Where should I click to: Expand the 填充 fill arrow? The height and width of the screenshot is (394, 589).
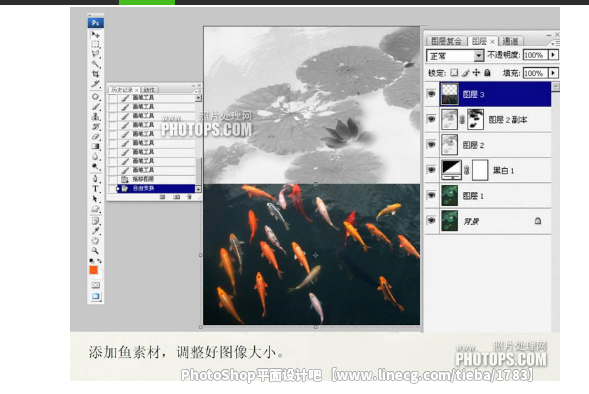coord(553,72)
